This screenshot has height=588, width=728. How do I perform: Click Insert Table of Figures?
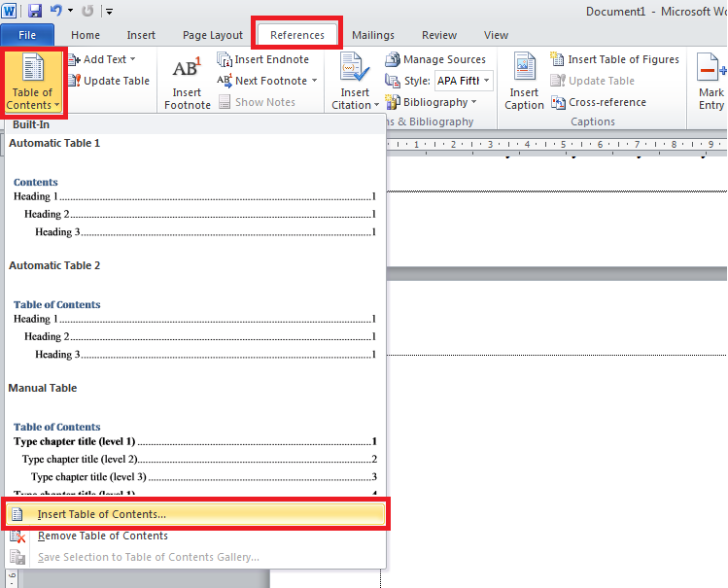point(614,59)
